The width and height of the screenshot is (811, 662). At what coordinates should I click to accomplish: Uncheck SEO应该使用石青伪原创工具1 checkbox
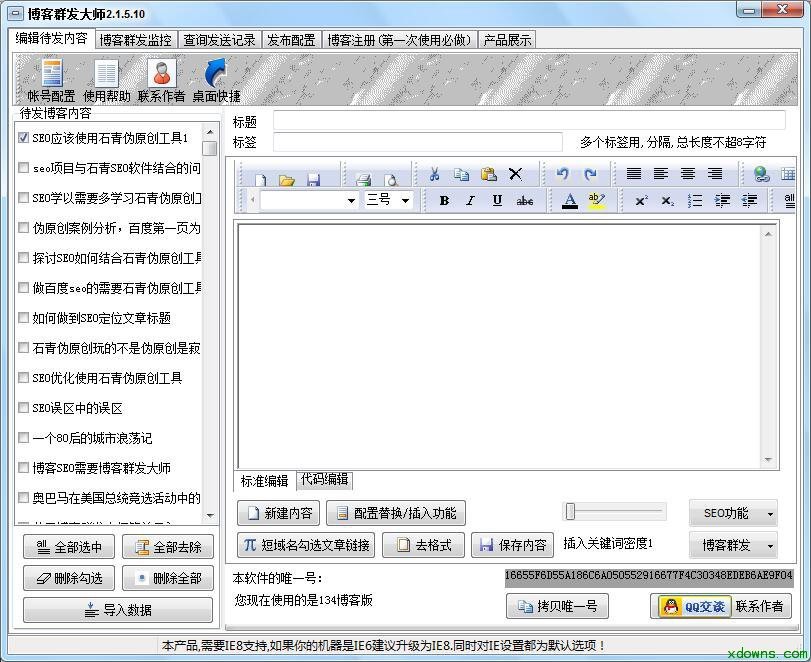(23, 138)
